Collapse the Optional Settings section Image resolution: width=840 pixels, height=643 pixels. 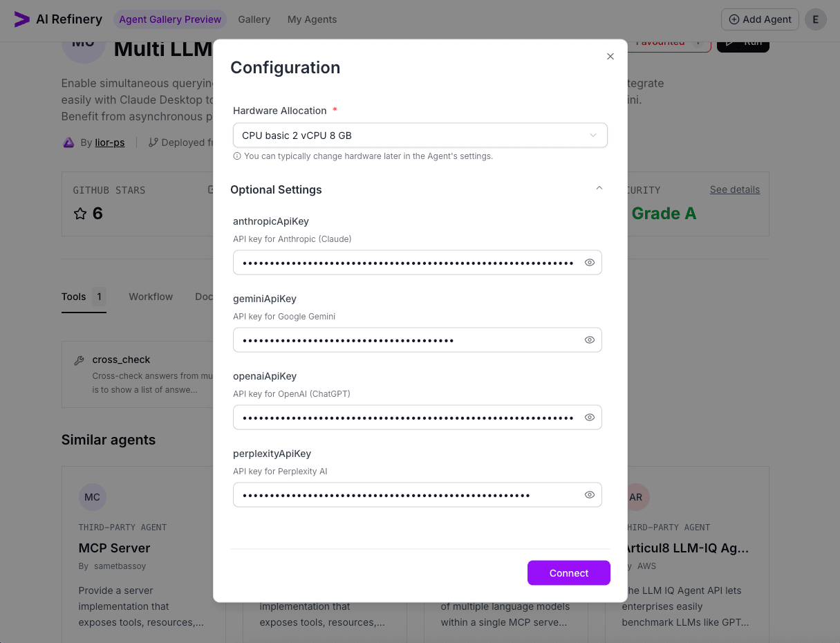tap(599, 187)
